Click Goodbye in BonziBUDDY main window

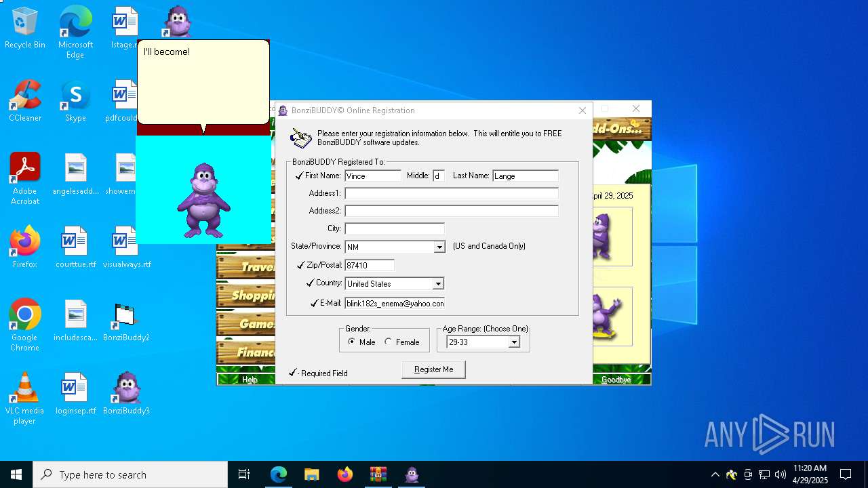[x=616, y=380]
